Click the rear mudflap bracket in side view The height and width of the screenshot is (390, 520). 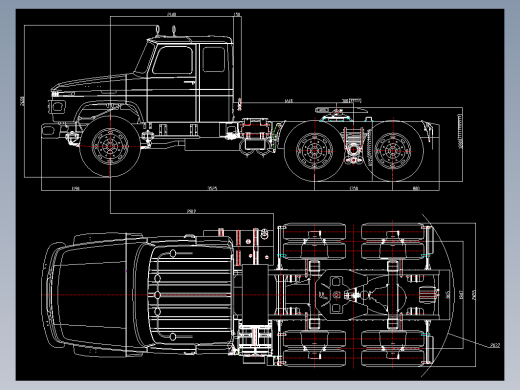pos(429,131)
